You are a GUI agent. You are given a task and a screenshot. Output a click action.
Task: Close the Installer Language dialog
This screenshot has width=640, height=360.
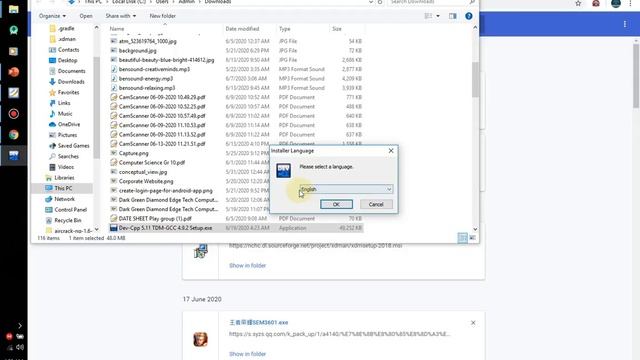click(x=391, y=151)
